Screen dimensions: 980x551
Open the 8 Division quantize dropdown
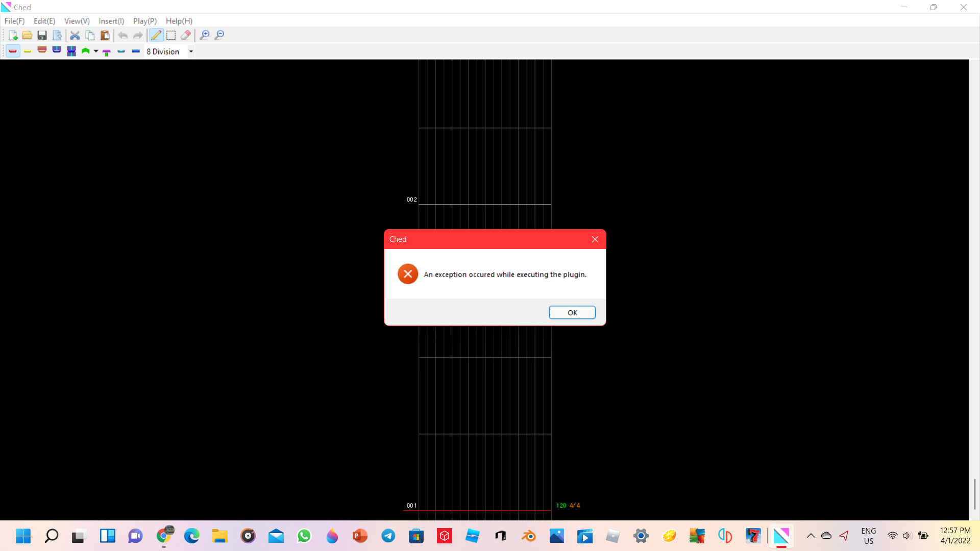(190, 51)
